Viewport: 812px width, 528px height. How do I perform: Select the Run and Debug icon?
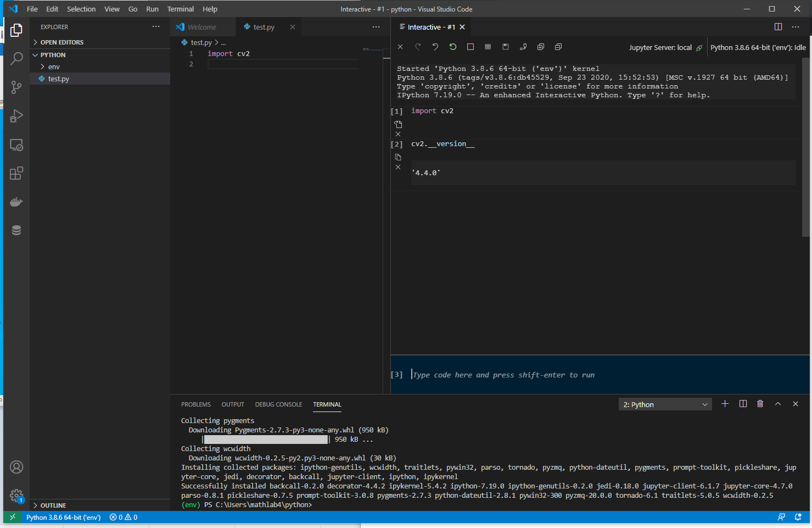click(16, 116)
